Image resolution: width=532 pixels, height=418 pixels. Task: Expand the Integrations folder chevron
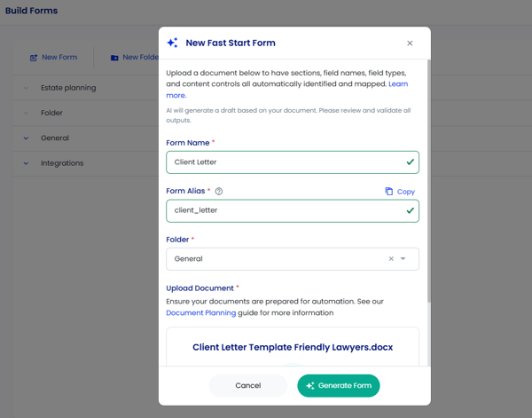click(26, 163)
